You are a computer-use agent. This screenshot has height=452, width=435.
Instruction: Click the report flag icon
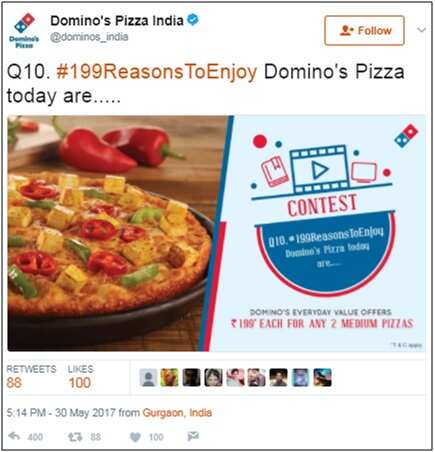[x=193, y=436]
